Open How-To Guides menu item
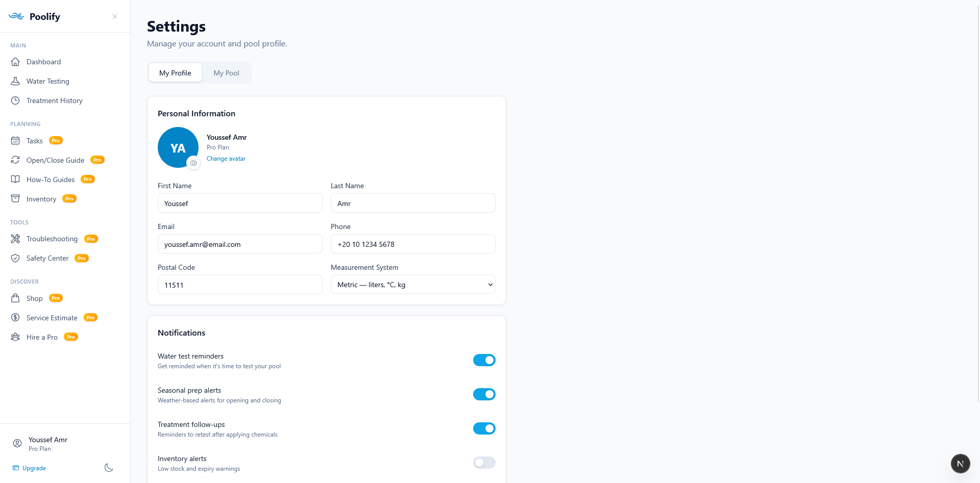The width and height of the screenshot is (980, 483). 65,180
